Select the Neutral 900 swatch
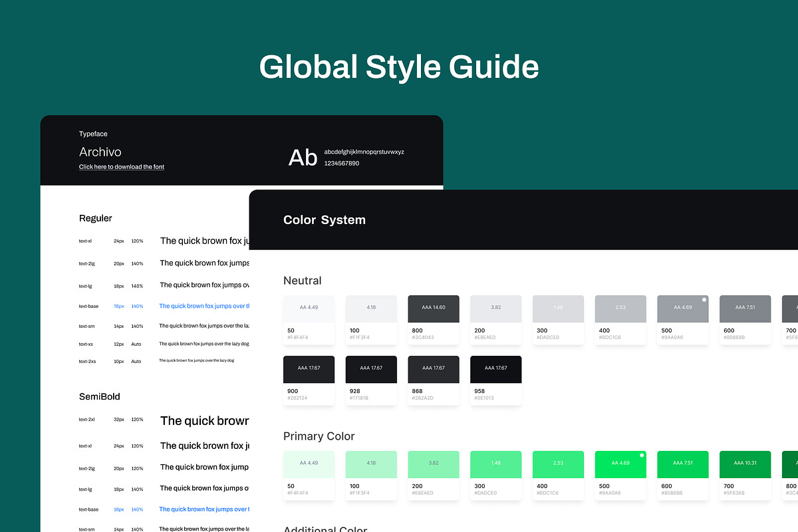798x532 pixels. pyautogui.click(x=309, y=380)
